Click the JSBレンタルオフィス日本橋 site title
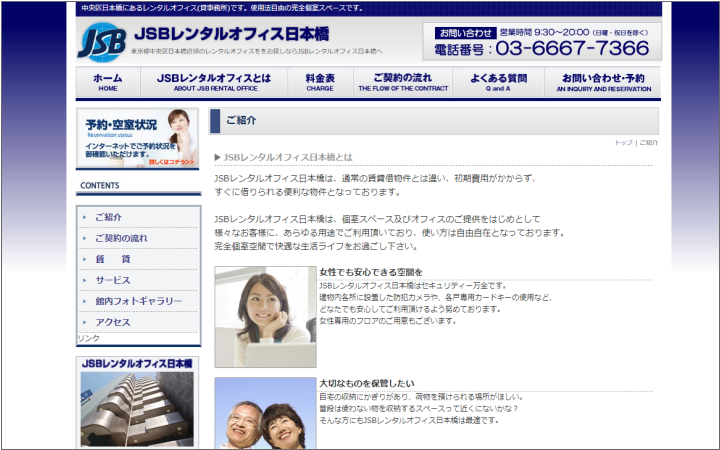The height and width of the screenshot is (450, 720). click(x=232, y=34)
